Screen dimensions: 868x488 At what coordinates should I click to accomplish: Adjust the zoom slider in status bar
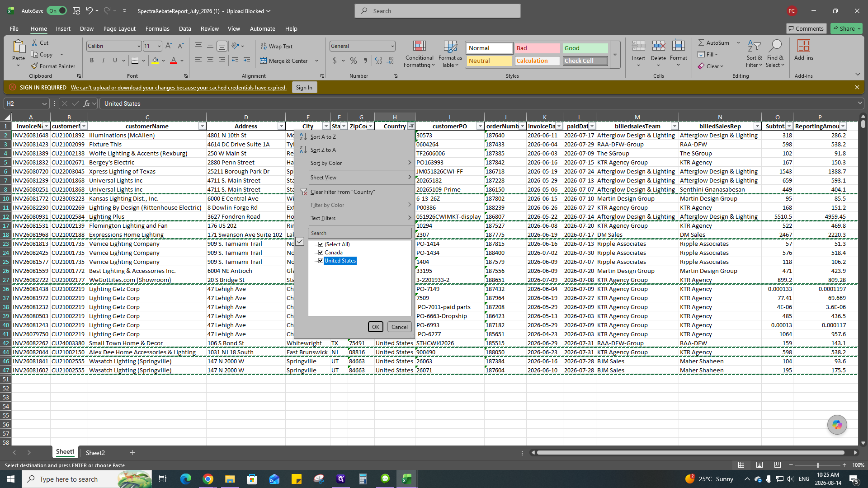[x=817, y=465]
